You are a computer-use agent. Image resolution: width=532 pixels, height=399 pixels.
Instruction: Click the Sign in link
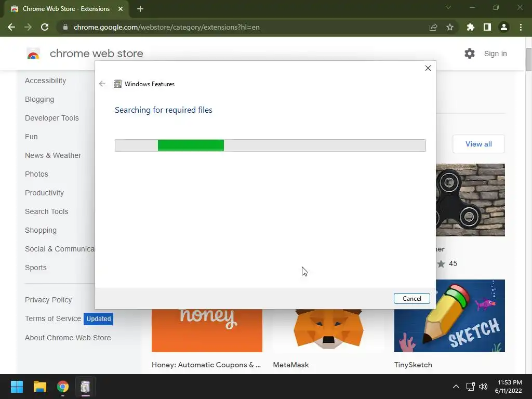click(495, 54)
